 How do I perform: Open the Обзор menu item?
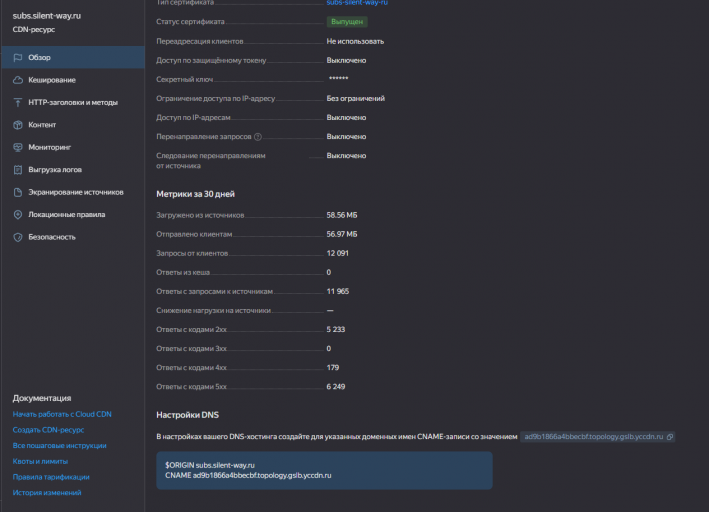[73, 57]
